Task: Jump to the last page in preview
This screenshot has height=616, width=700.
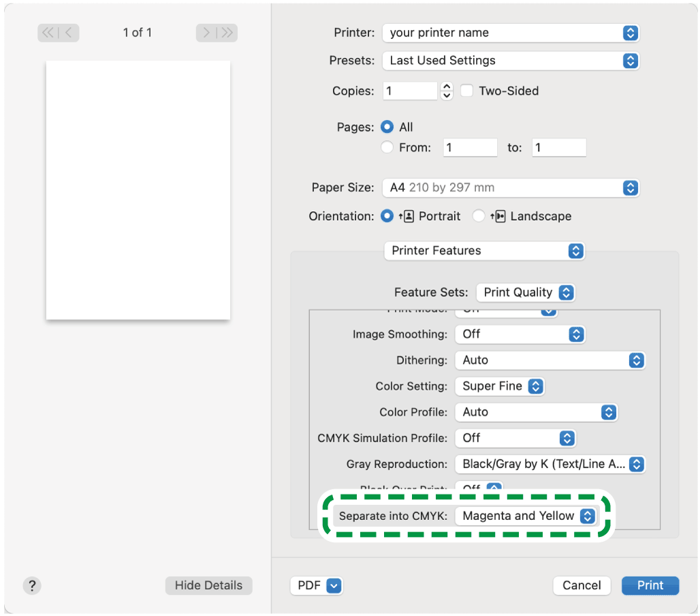Action: point(227,33)
